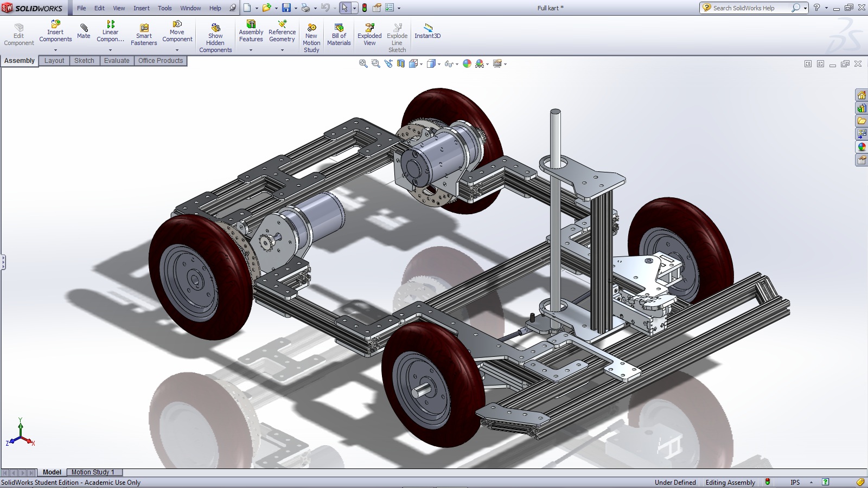
Task: Open the IPS unit system dropdown arrow
Action: (811, 483)
